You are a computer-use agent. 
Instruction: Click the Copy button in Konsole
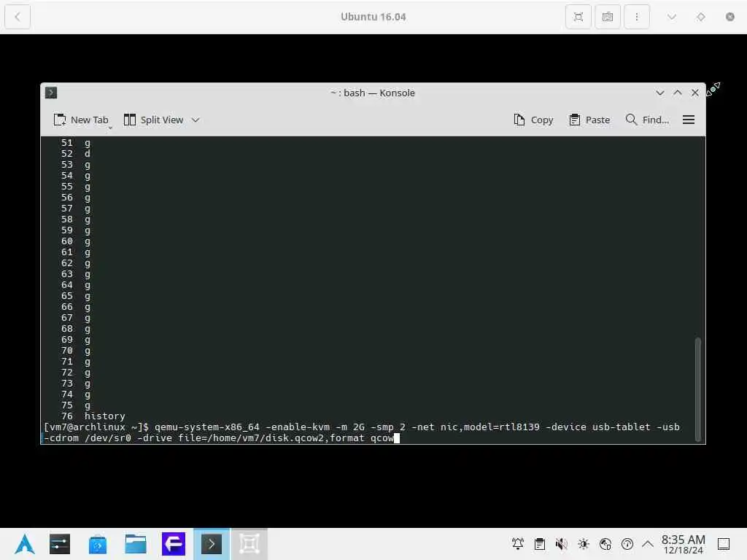pyautogui.click(x=533, y=120)
